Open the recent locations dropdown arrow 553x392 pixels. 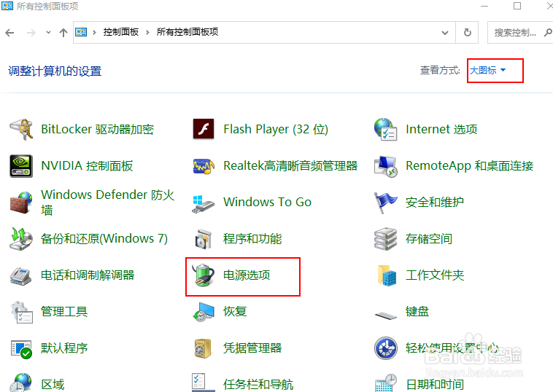tap(48, 32)
